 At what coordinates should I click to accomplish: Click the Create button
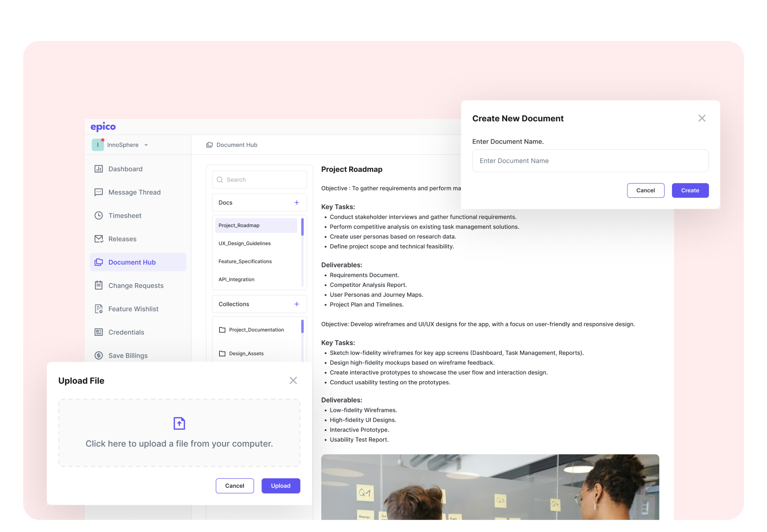690,190
